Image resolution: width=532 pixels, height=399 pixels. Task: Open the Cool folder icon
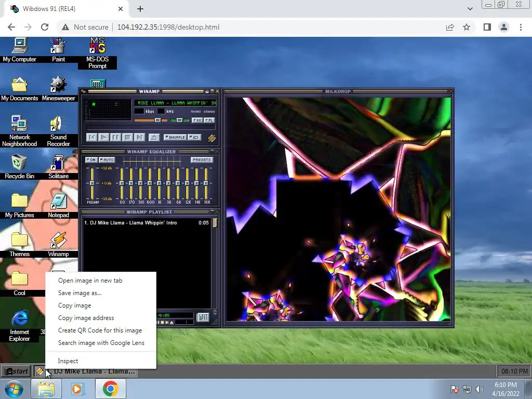point(19,284)
